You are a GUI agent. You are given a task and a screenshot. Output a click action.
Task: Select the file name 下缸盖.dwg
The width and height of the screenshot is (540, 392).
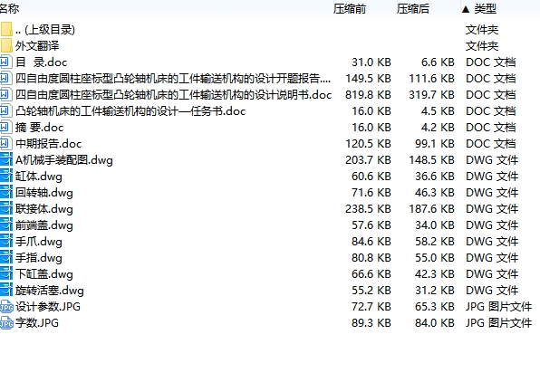(44, 274)
